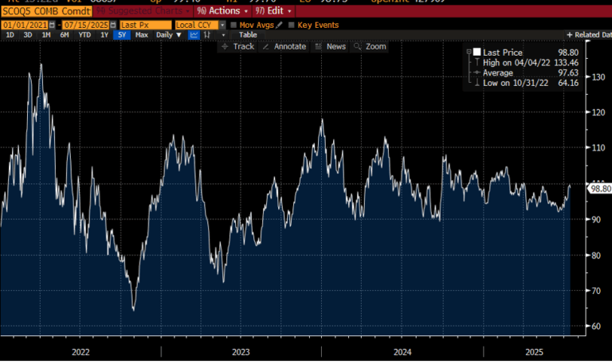Click the Related Data button
This screenshot has width=612, height=364.
point(588,35)
